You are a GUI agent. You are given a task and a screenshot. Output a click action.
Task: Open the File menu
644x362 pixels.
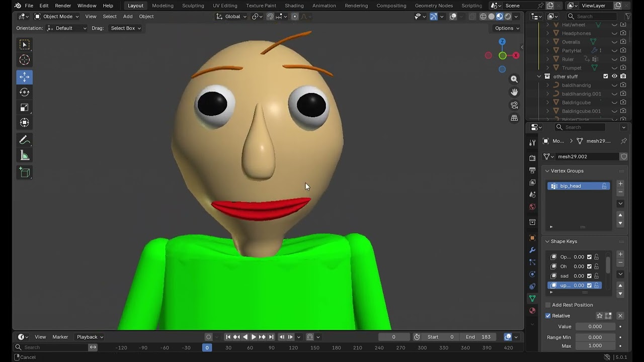[29, 6]
